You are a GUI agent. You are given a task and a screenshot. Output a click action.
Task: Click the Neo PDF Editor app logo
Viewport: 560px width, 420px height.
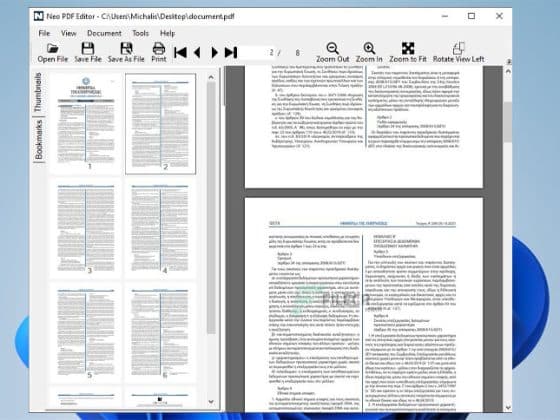pos(39,16)
